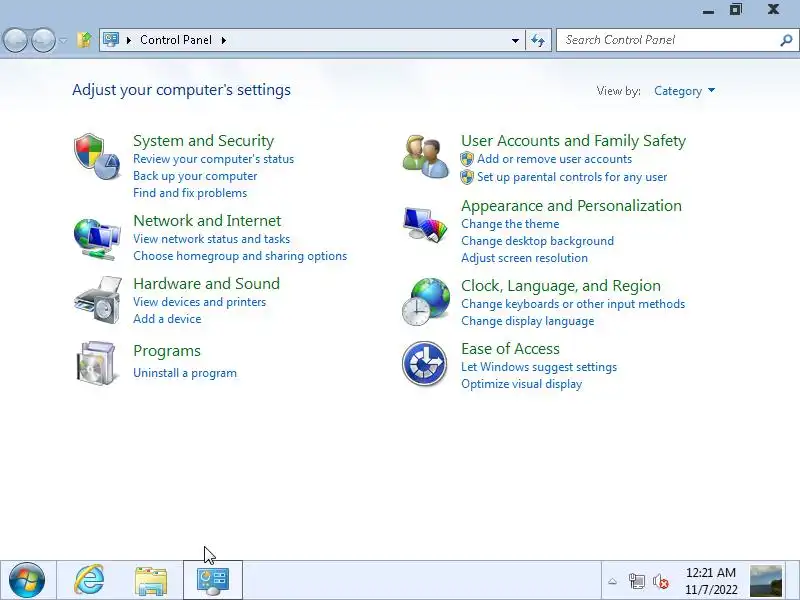This screenshot has height=600, width=800.
Task: Click the search magnifier icon
Action: 786,40
